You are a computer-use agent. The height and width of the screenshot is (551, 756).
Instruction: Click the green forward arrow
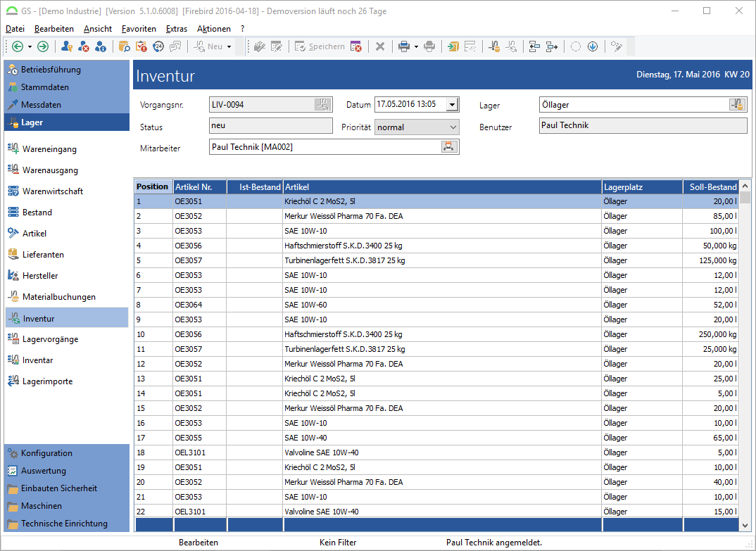coord(43,46)
